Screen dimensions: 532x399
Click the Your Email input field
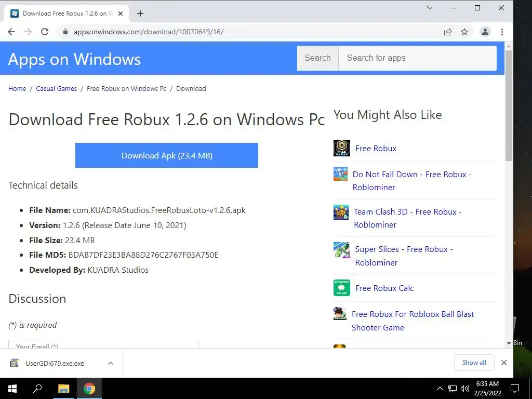point(103,344)
